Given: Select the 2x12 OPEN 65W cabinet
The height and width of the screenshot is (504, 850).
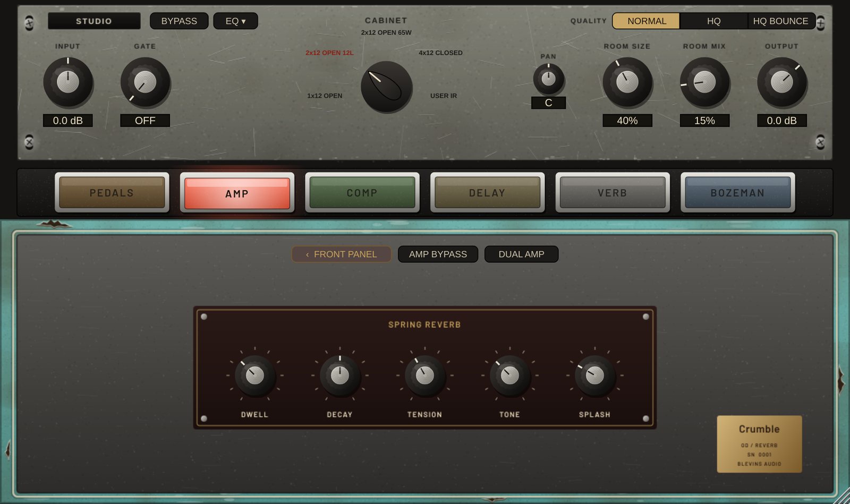Looking at the screenshot, I should pyautogui.click(x=386, y=32).
